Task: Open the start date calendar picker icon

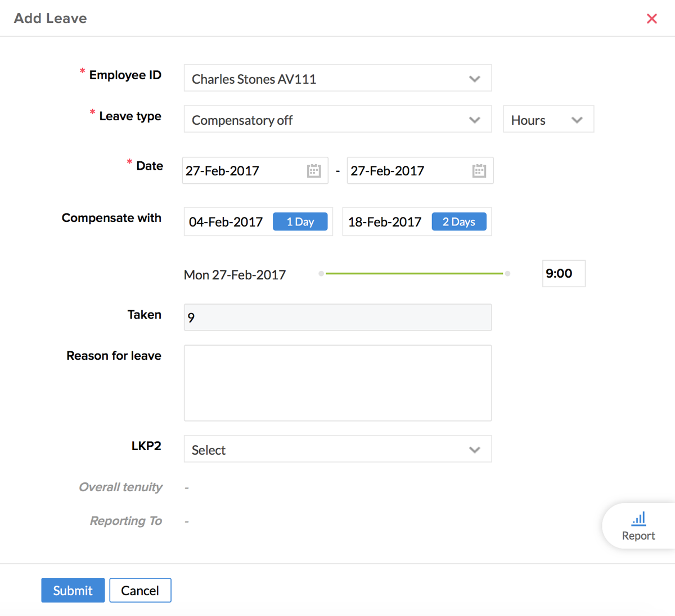Action: pos(313,171)
